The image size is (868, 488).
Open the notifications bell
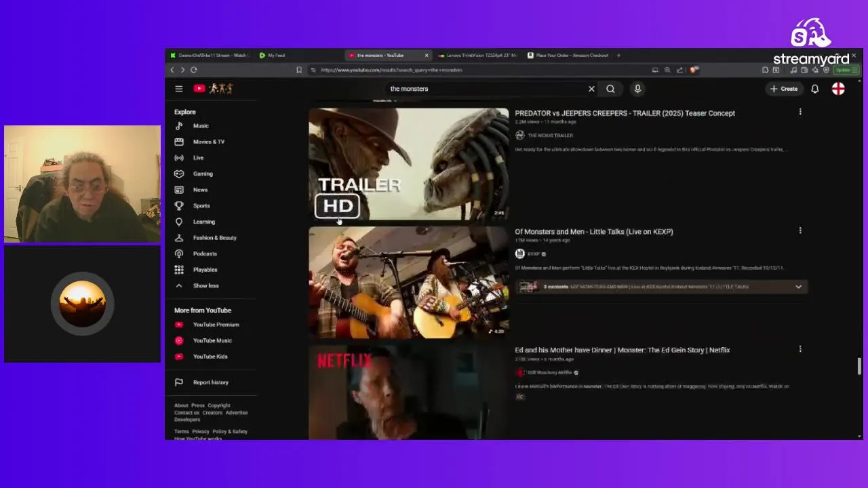(815, 89)
